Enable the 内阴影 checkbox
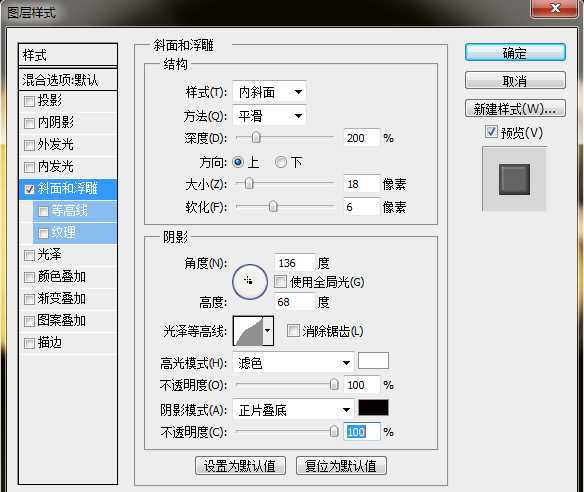Viewport: 584px width, 492px height. coord(29,123)
